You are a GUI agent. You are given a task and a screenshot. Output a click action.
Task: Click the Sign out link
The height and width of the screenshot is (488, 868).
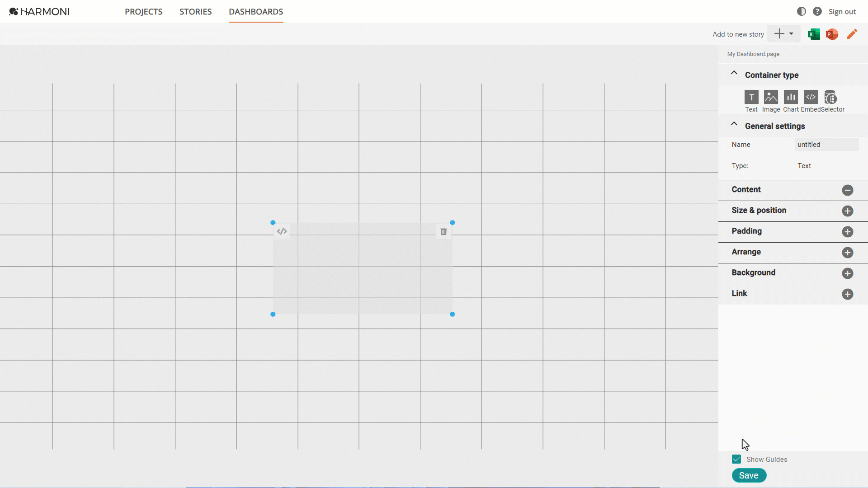click(842, 12)
